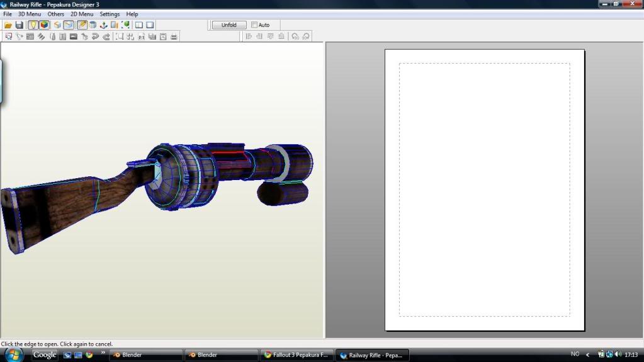Switch to single-pane window layout icon
Viewport: 644px width, 362px height.
[150, 25]
